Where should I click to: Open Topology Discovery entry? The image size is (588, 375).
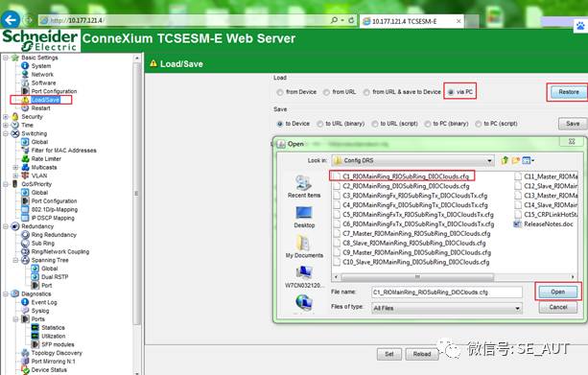(57, 353)
